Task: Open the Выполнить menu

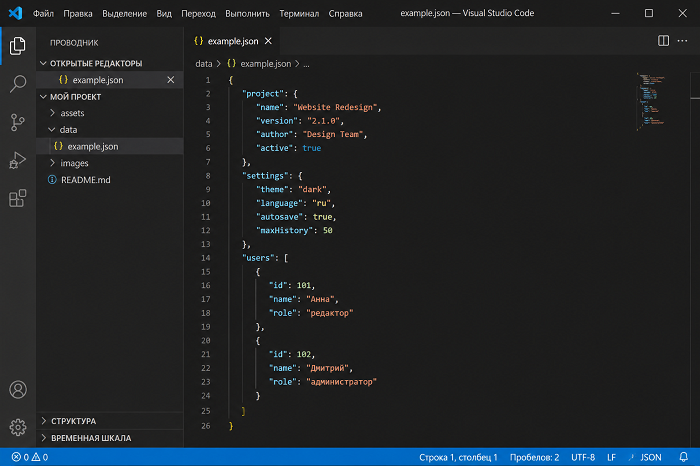Action: (247, 13)
